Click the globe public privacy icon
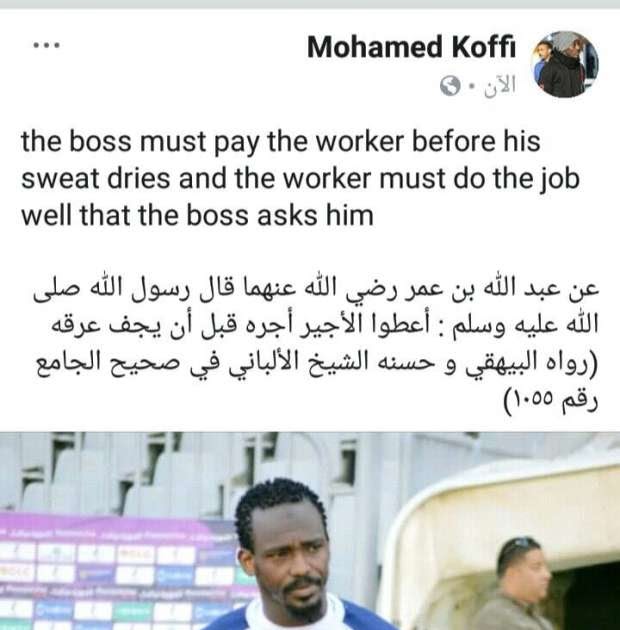Image resolution: width=620 pixels, height=630 pixels. (x=450, y=85)
